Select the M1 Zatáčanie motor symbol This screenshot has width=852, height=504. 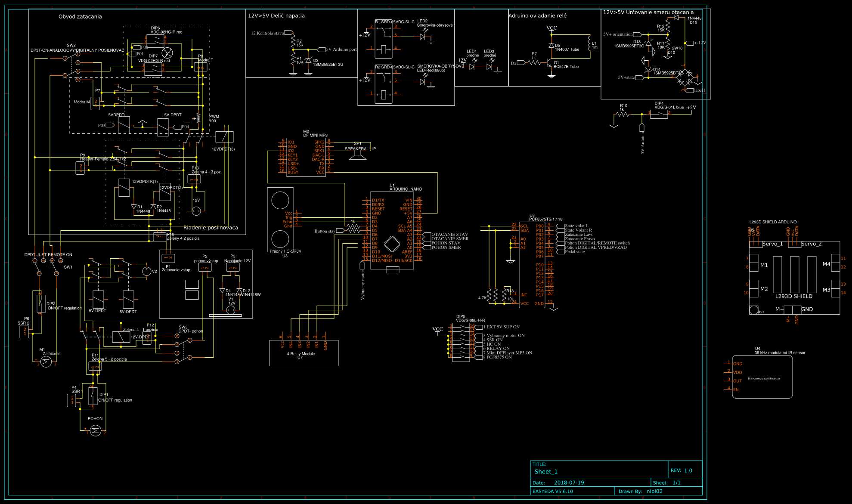[46, 362]
